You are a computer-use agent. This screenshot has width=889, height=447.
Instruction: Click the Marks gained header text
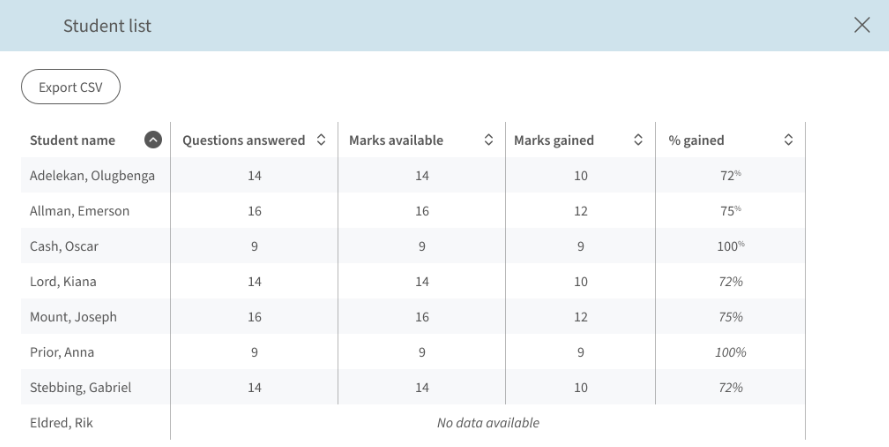click(554, 140)
